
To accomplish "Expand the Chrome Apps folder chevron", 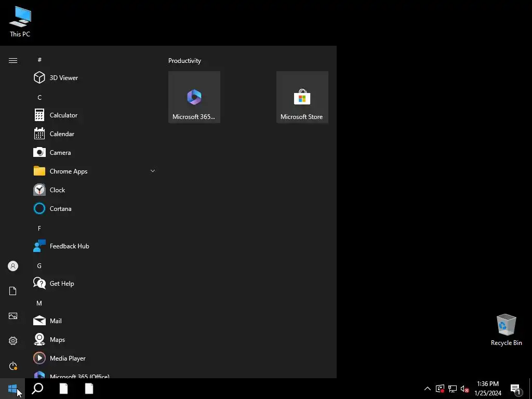I will [153, 171].
